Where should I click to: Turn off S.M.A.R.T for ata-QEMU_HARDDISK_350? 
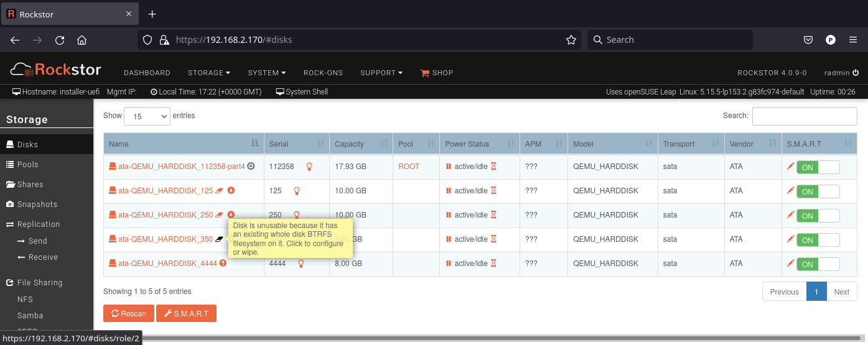818,240
